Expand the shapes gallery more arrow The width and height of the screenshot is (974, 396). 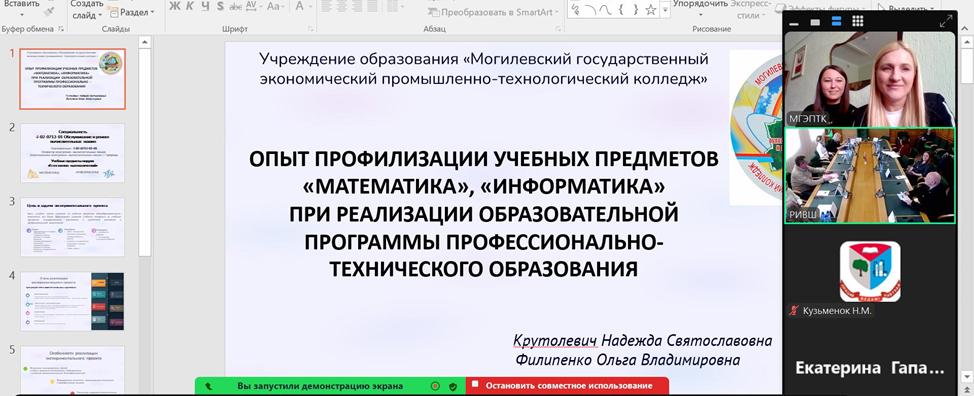click(x=666, y=9)
